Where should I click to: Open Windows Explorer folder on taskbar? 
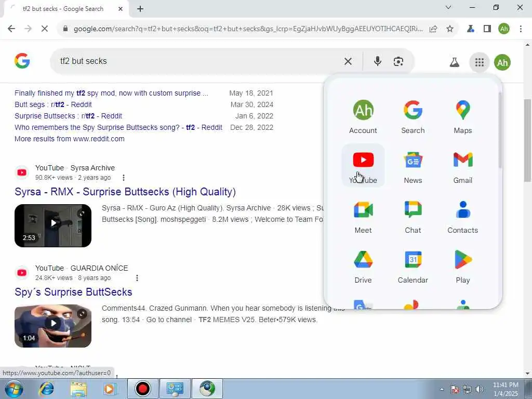(78, 389)
